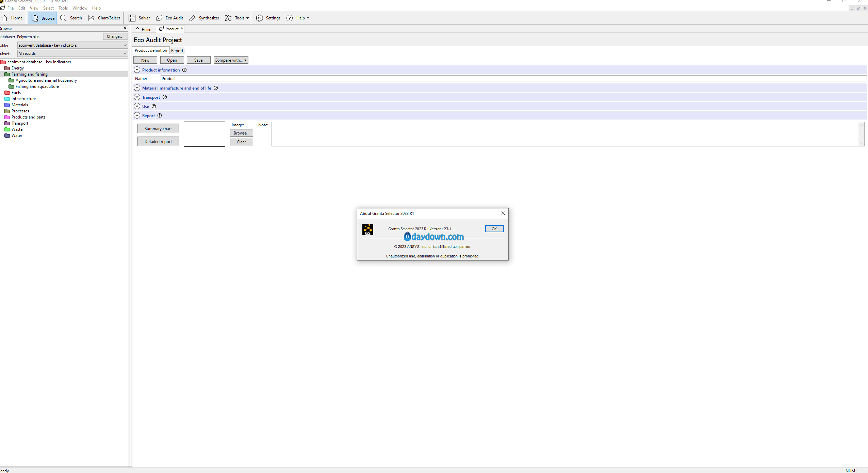Screen dimensions: 868x473
Task: Switch to the Report tab
Action: [177, 51]
